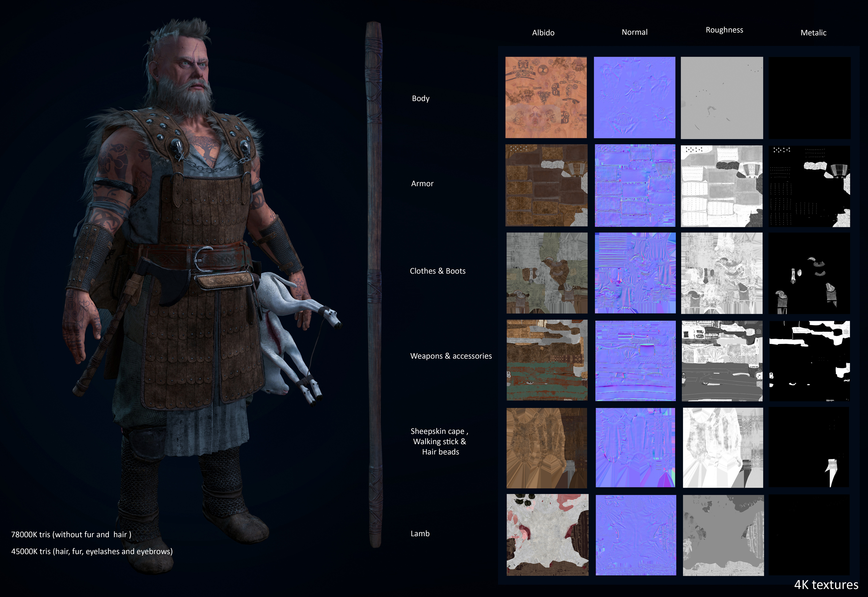The image size is (868, 597).
Task: Click the Sheepskin cape roughness map
Action: point(723,448)
